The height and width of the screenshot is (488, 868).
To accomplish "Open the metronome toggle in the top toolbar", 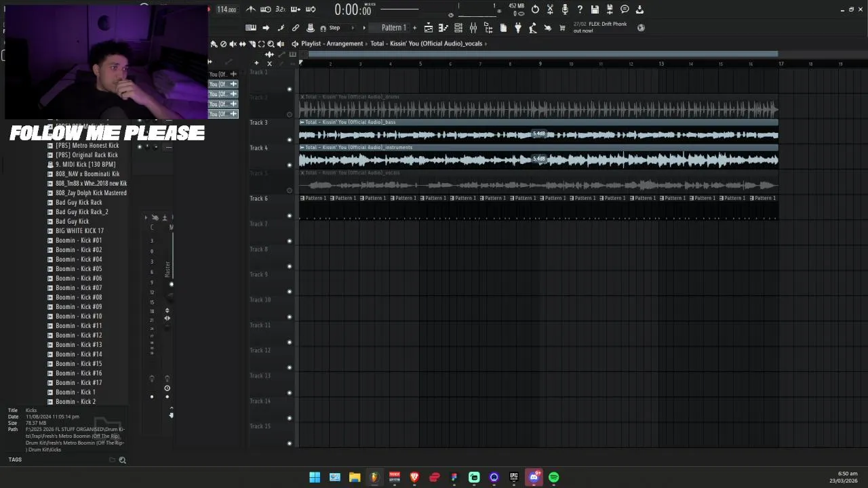I will [251, 9].
